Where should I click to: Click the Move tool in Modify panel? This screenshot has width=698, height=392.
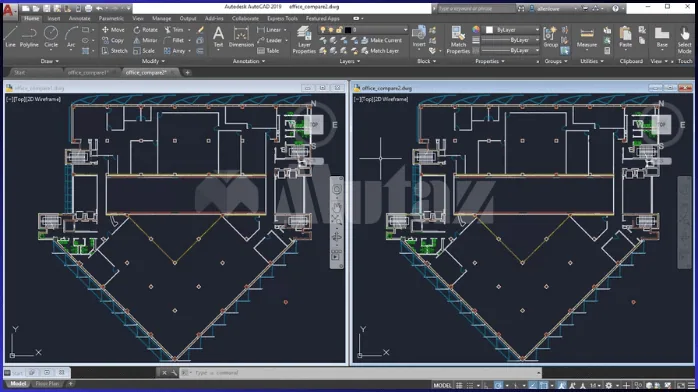click(x=113, y=30)
